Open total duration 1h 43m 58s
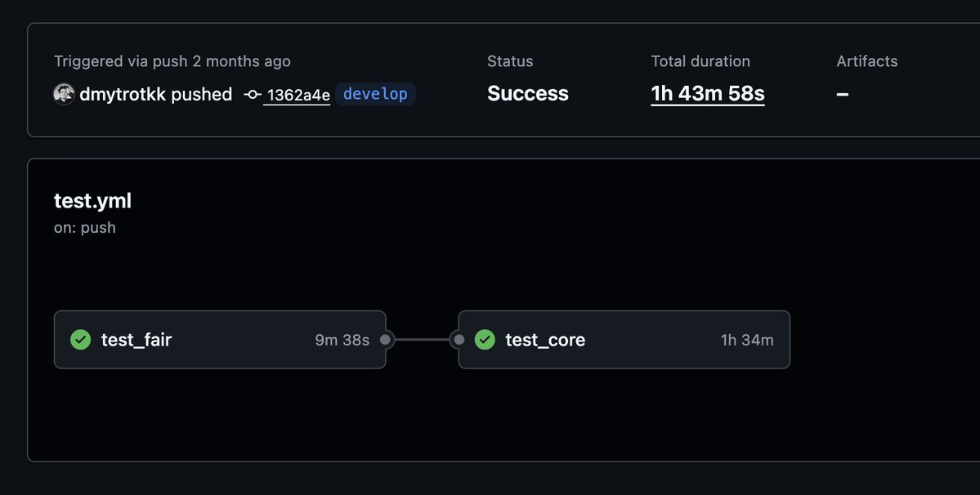This screenshot has height=495, width=980. click(x=708, y=94)
